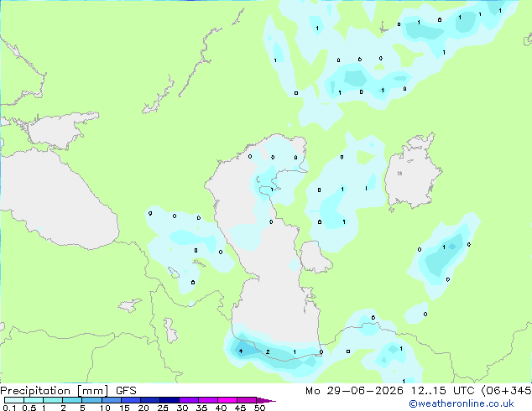Select the legend swatch between 10 and 15
Image resolution: width=532 pixels, height=411 pixels.
(111, 400)
